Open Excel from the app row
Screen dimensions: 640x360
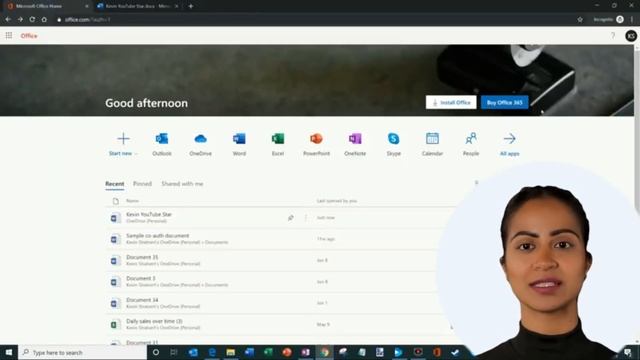[278, 144]
